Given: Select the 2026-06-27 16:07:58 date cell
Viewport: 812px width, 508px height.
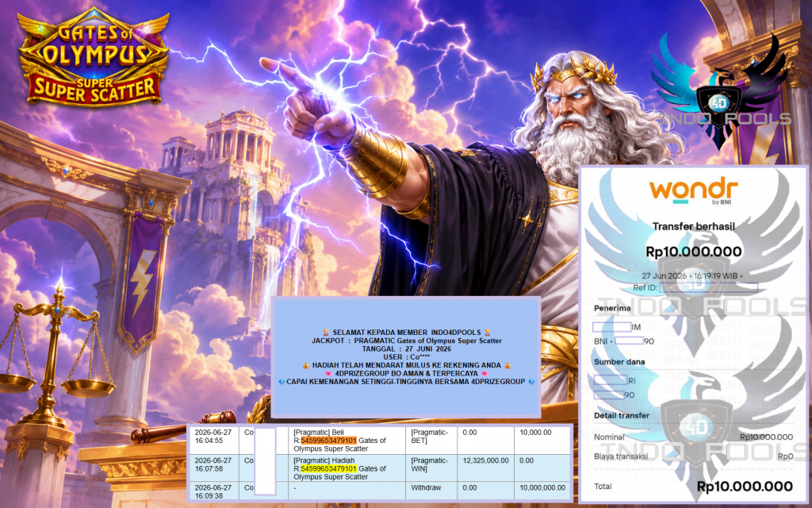Looking at the screenshot, I should [x=214, y=468].
